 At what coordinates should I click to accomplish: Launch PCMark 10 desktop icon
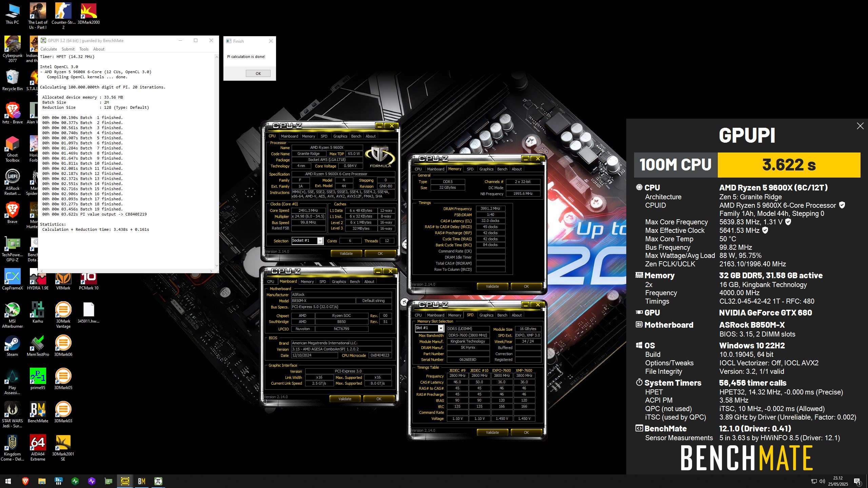[x=88, y=280]
